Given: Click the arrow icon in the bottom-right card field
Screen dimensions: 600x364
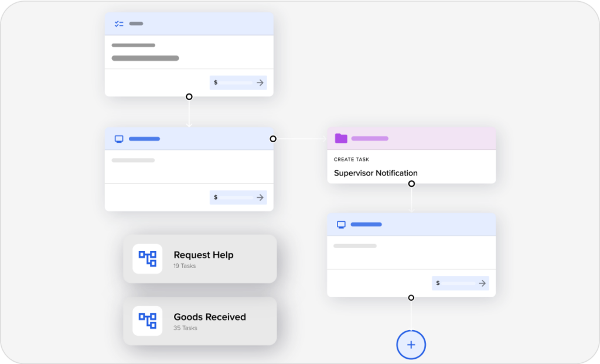Looking at the screenshot, I should click(482, 283).
